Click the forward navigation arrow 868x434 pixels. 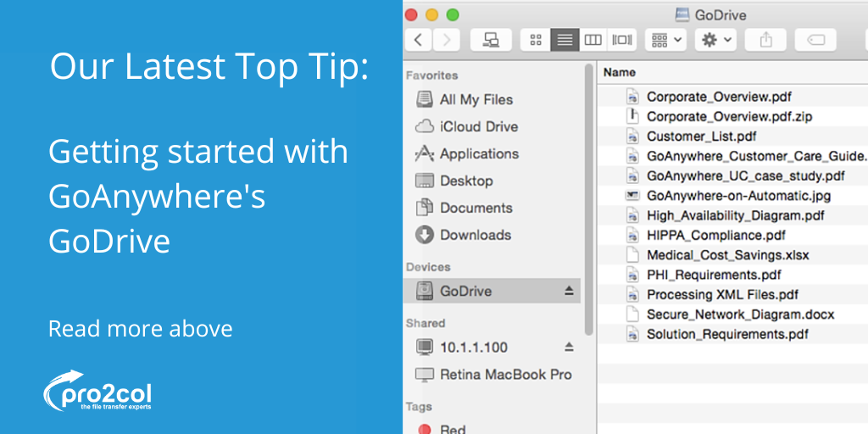click(x=447, y=40)
